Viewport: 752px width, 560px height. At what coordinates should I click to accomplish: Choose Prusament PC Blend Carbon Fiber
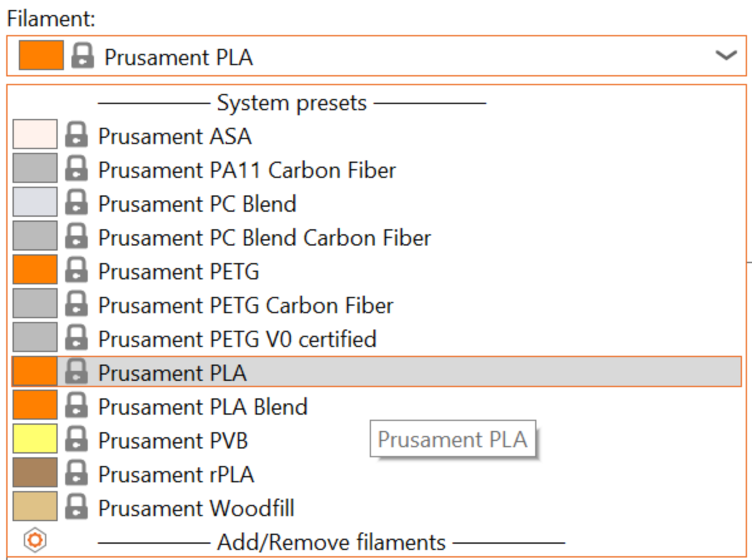click(264, 237)
